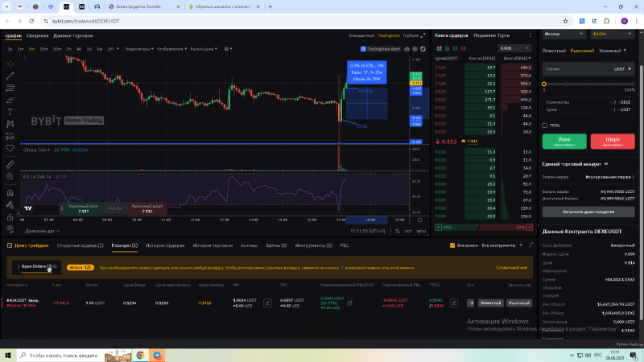The width and height of the screenshot is (644, 362).
Task: Open the 'Отображение' dropdown
Action: click(x=171, y=49)
